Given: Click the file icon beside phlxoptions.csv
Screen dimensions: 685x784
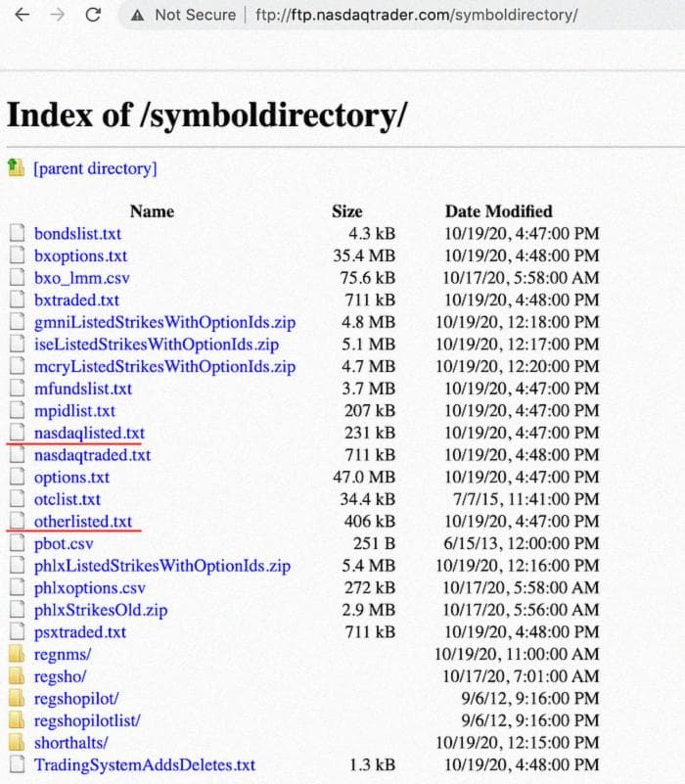Looking at the screenshot, I should (x=17, y=587).
